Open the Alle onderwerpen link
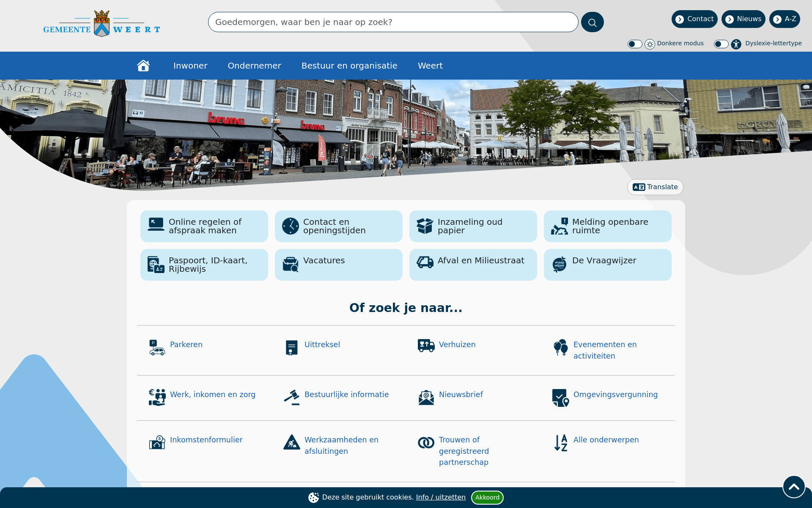Viewport: 812px width, 508px height. click(x=606, y=440)
